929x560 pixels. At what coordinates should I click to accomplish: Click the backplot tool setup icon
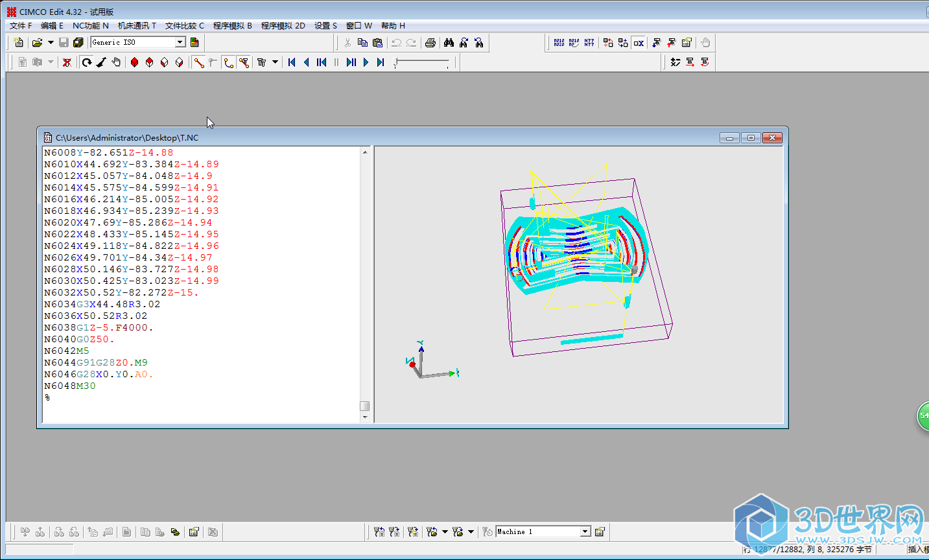(x=262, y=62)
